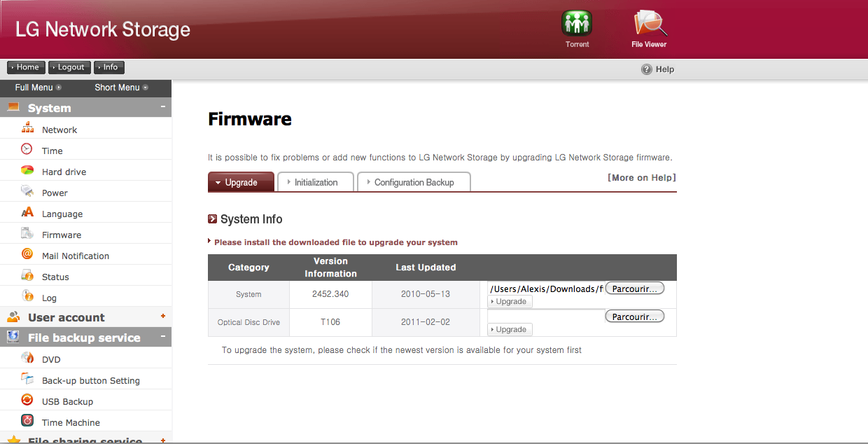Click the Time clock icon

27,149
